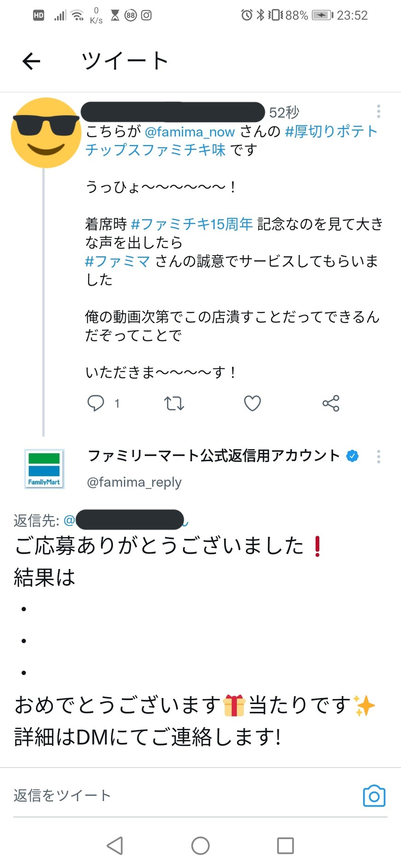Open FamilyMart logo profile picture
This screenshot has height=868, width=401.
tap(44, 469)
